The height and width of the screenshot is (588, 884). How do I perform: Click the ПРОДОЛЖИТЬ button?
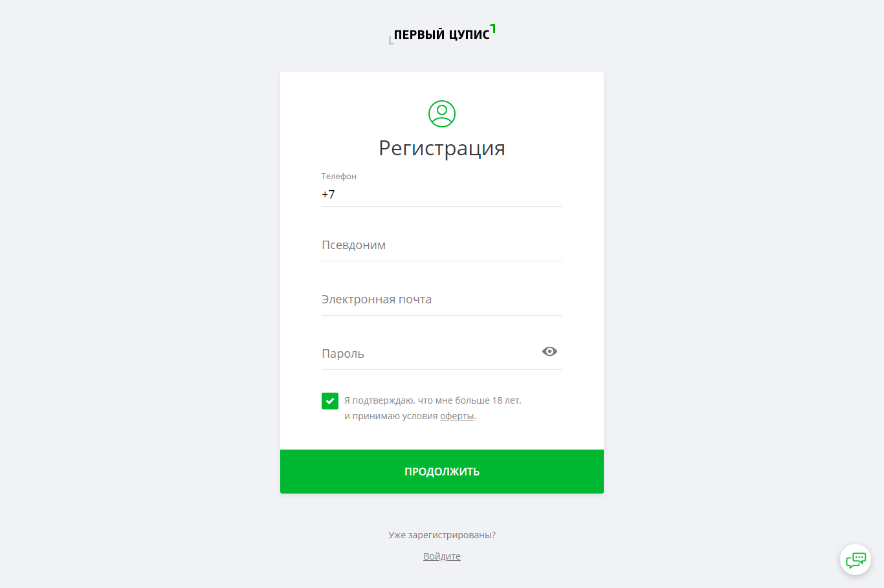(x=442, y=472)
